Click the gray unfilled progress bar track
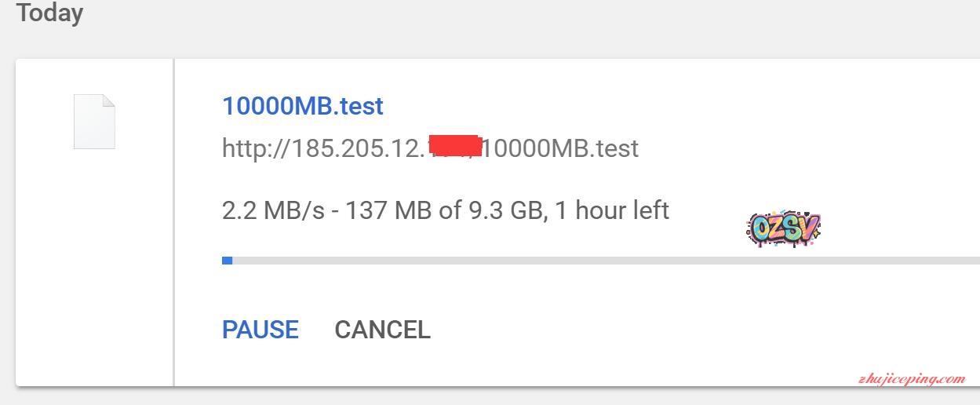The image size is (980, 405). pos(596,261)
